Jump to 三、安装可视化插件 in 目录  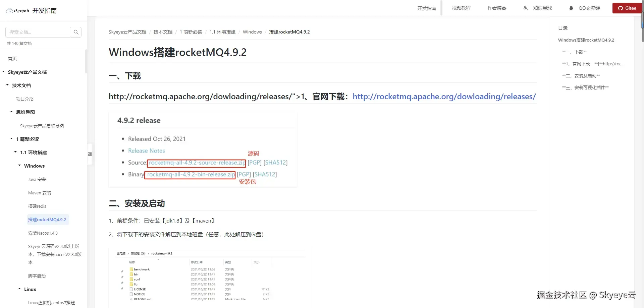pyautogui.click(x=585, y=87)
